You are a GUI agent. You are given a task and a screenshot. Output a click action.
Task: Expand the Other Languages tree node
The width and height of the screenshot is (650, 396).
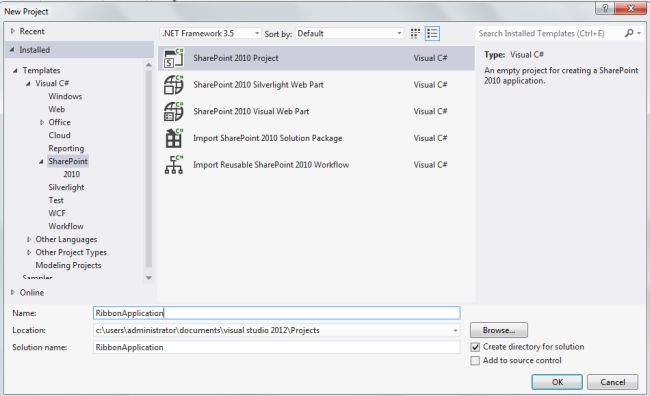[29, 239]
